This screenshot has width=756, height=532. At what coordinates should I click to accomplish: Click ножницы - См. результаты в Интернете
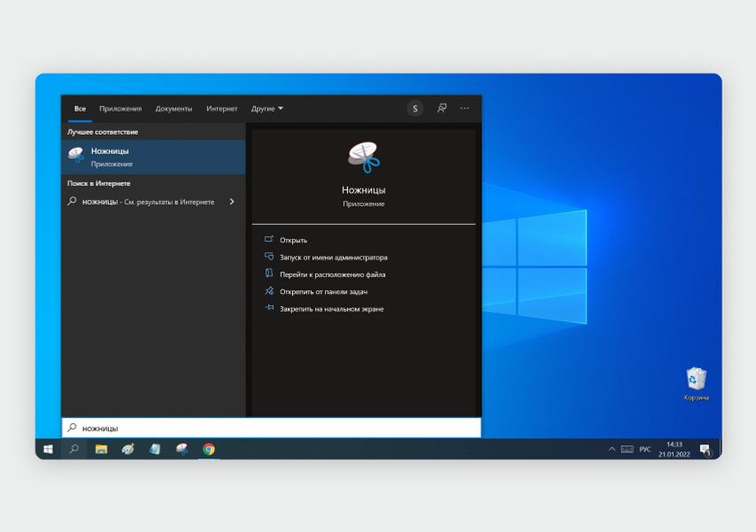click(148, 202)
